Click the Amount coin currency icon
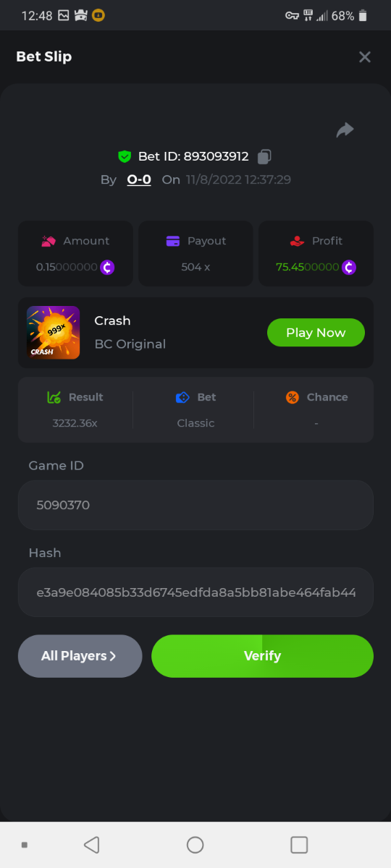Screen dimensions: 391x868 tap(107, 267)
